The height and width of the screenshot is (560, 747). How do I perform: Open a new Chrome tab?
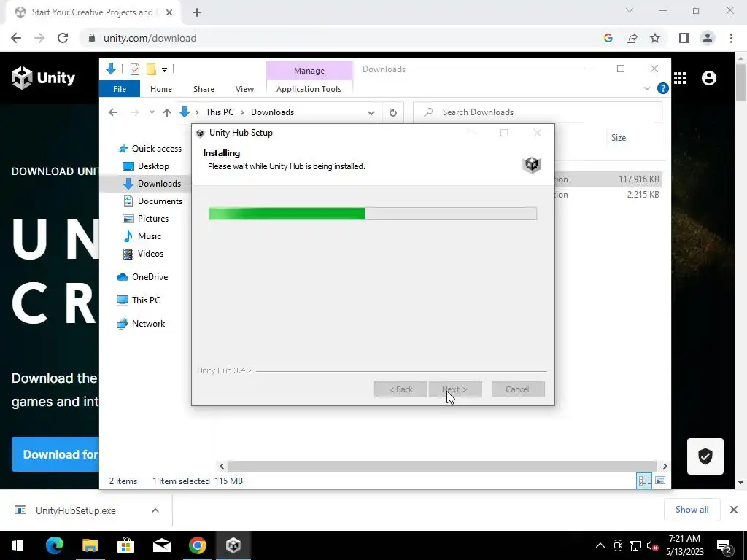pos(197,12)
